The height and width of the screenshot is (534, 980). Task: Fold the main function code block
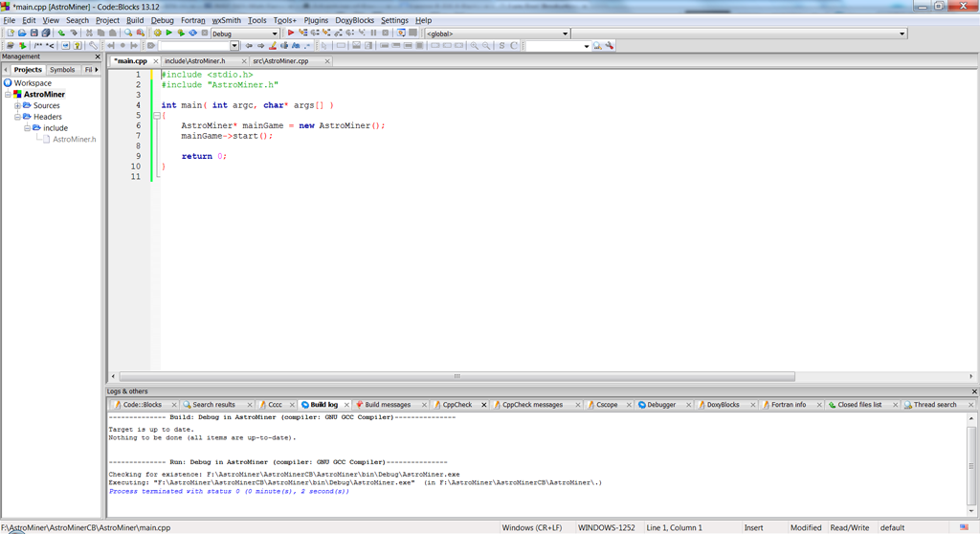click(157, 116)
